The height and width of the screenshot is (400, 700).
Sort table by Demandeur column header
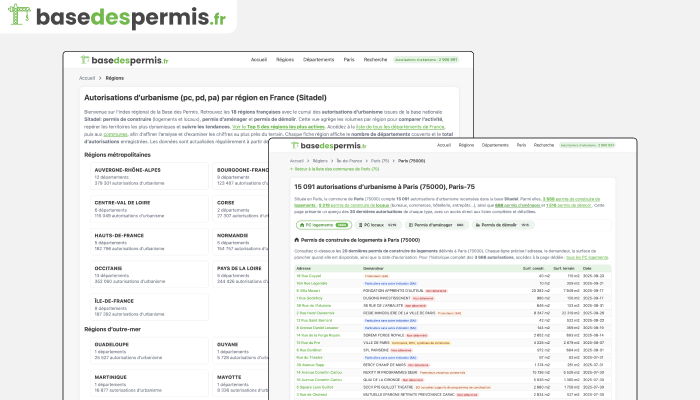(x=376, y=268)
